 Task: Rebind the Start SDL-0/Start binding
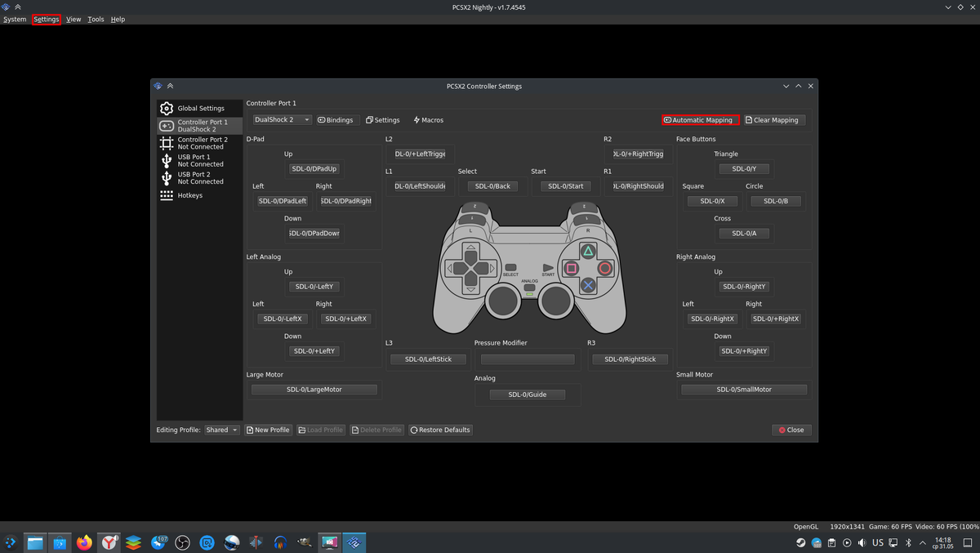[x=566, y=186]
